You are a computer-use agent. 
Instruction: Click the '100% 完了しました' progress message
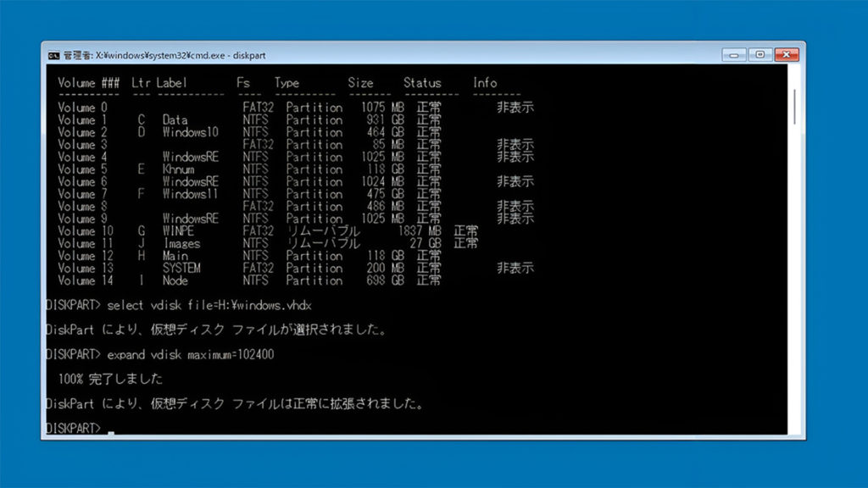click(110, 379)
